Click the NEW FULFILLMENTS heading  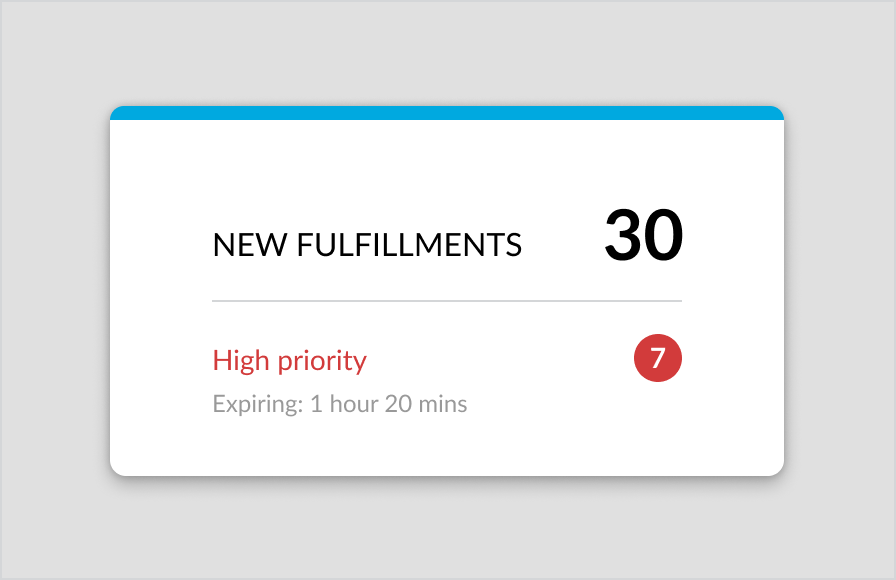tap(367, 245)
